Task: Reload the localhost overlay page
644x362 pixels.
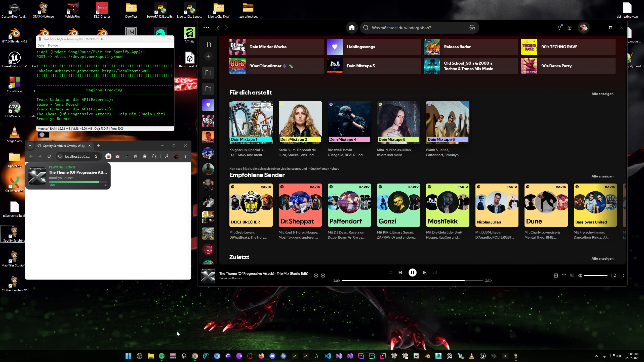Action: tap(49, 156)
